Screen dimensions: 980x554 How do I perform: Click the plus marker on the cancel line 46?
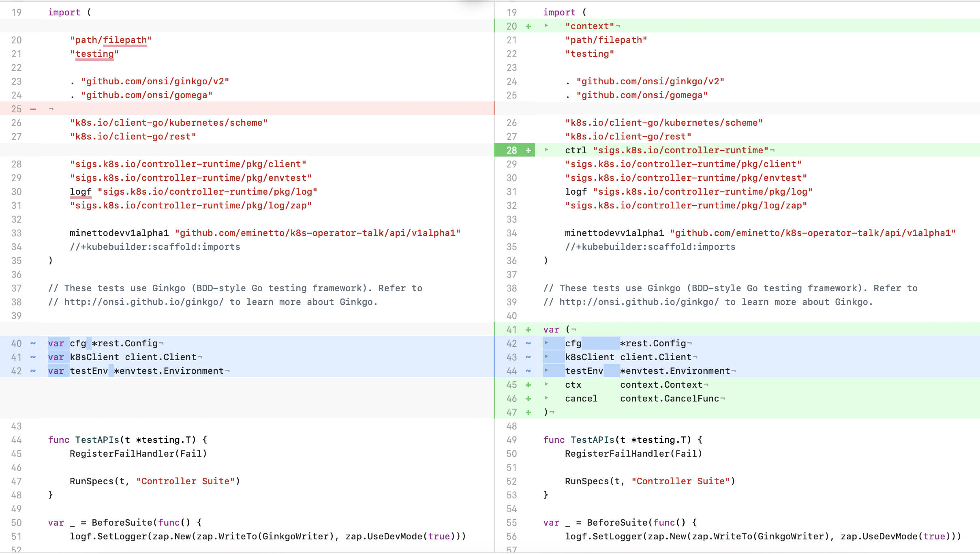tap(528, 399)
